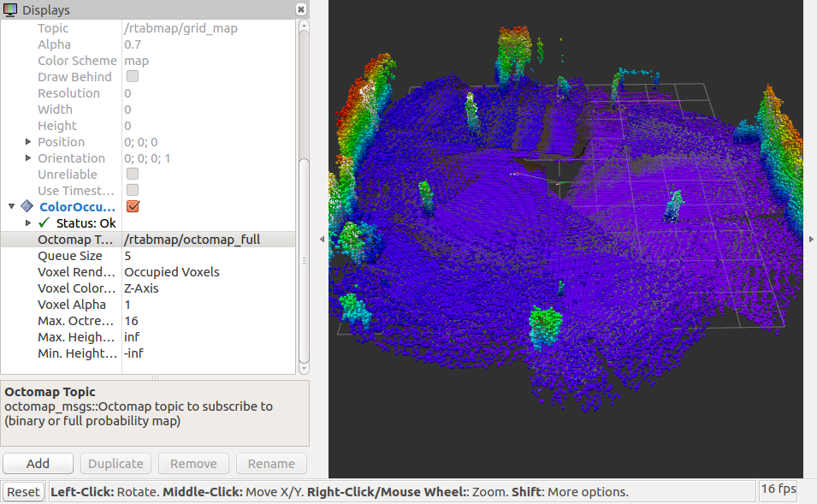
Task: Click the Add display button
Action: [x=38, y=463]
